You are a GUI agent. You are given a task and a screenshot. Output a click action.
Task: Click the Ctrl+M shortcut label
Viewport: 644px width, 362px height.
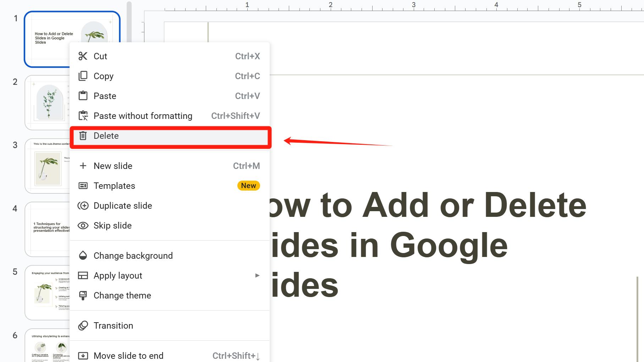click(246, 166)
